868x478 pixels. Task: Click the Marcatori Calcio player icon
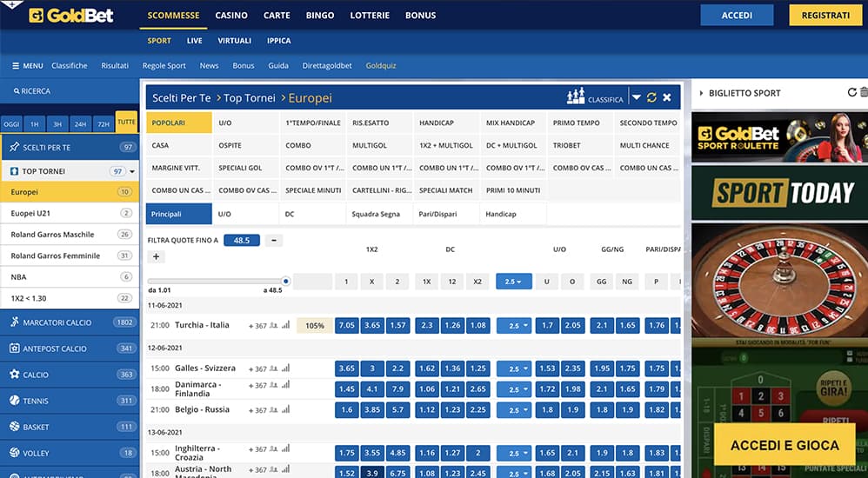pyautogui.click(x=15, y=322)
